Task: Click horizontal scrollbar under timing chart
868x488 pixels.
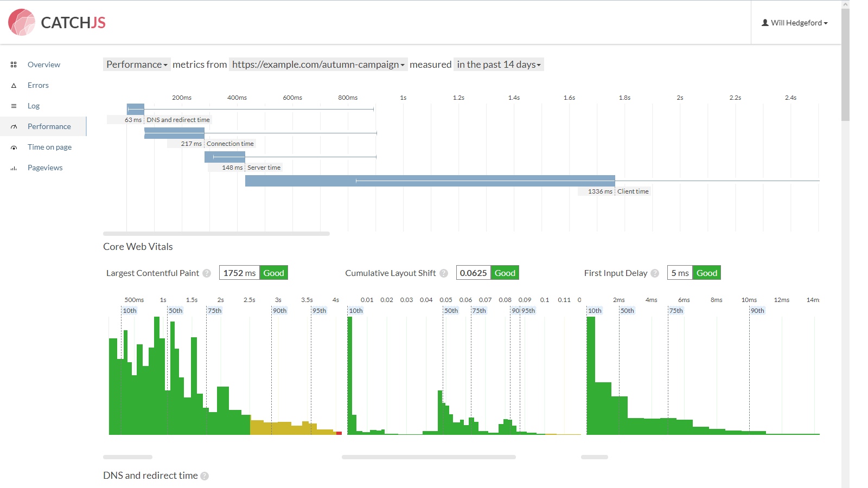Action: click(x=216, y=234)
